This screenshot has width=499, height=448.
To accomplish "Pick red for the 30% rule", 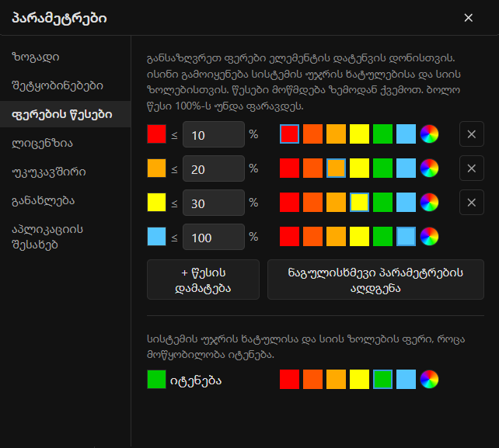I will click(290, 203).
